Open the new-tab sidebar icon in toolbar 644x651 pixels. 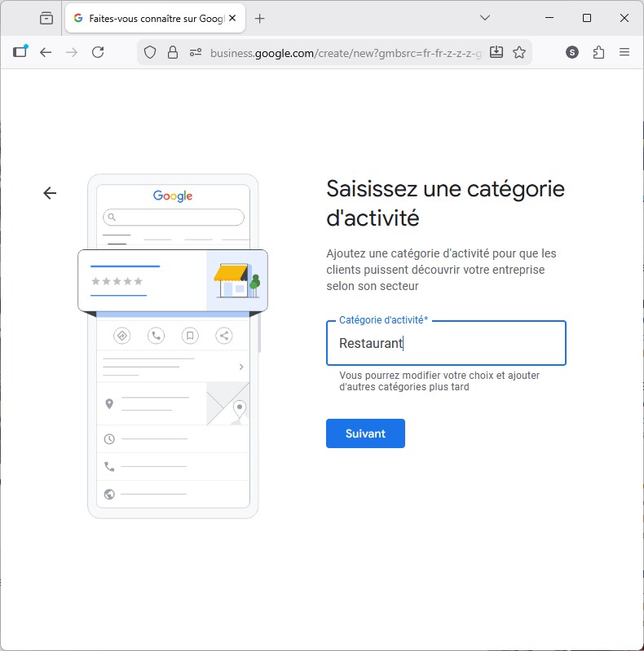[x=20, y=51]
